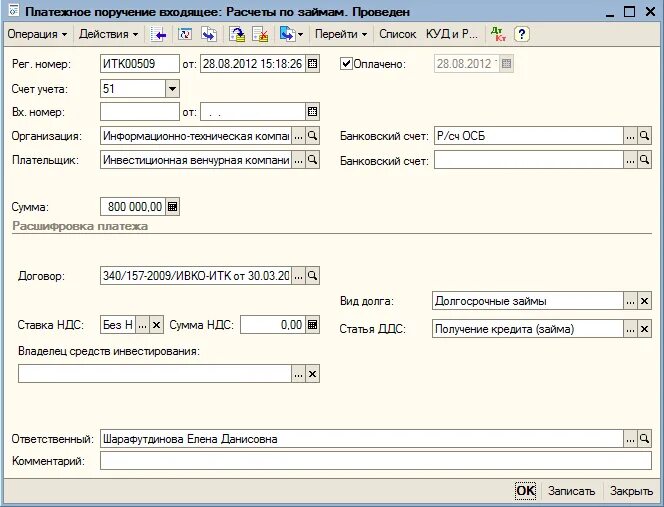Click the Комментарий input field
Viewport: 664px width, 507px height.
click(x=376, y=461)
